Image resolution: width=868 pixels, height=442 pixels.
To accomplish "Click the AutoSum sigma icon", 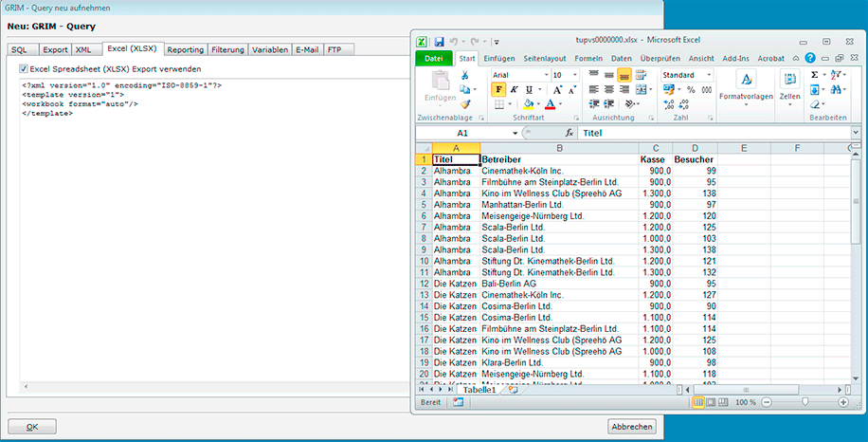I will [x=815, y=75].
